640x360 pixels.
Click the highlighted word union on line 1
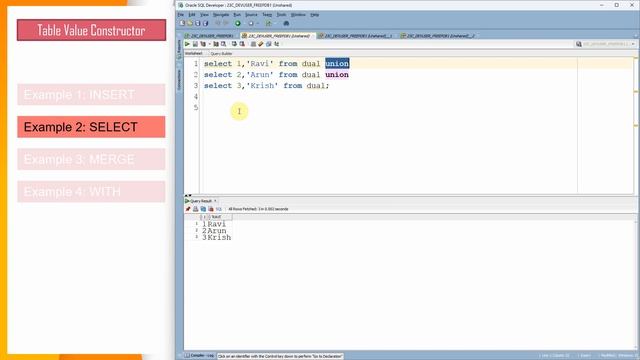[337, 64]
